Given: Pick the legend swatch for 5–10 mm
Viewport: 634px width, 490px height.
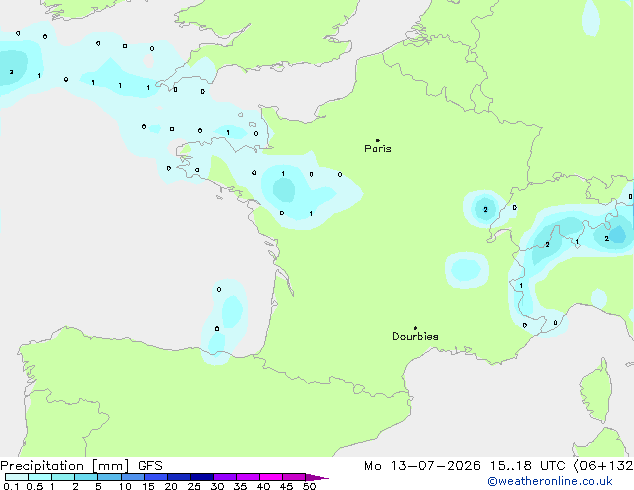Looking at the screenshot, I should 110,477.
